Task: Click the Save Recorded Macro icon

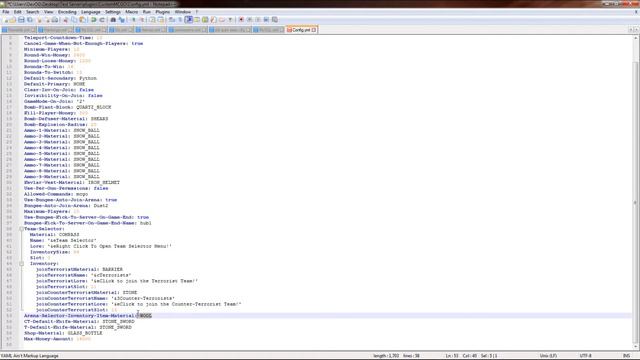Action: (x=275, y=20)
